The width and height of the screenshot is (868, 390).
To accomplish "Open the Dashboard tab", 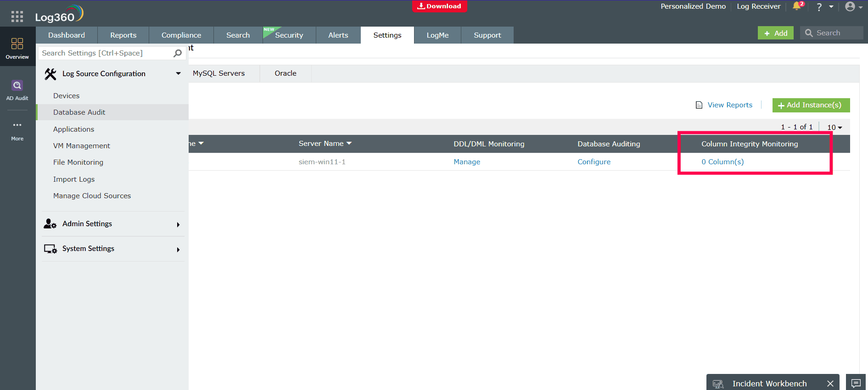I will click(67, 35).
